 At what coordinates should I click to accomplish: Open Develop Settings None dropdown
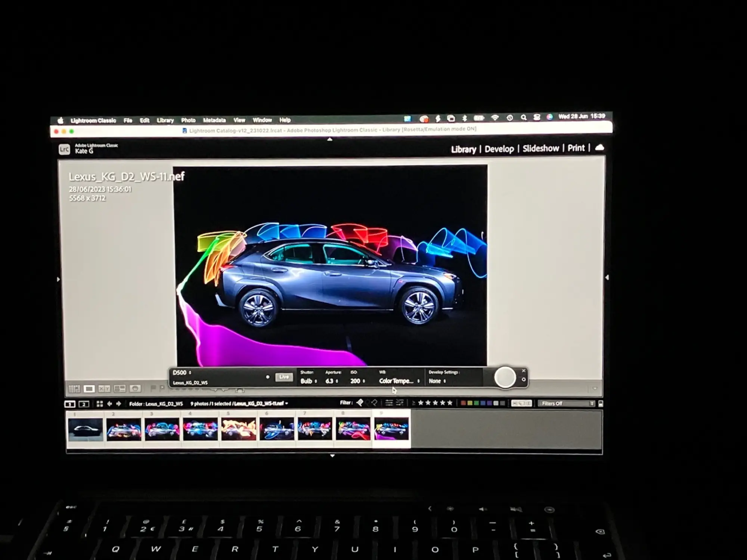tap(437, 381)
